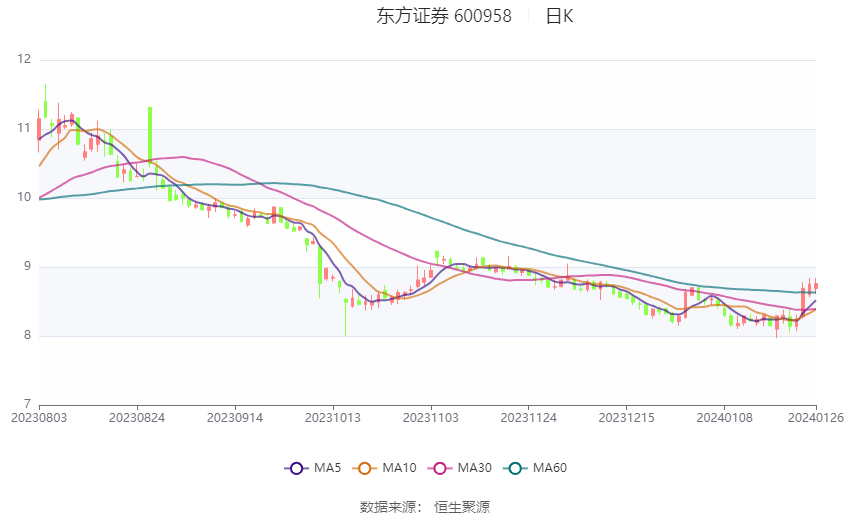The height and width of the screenshot is (517, 850).
Task: Click the 日K label in the title
Action: pos(559,16)
